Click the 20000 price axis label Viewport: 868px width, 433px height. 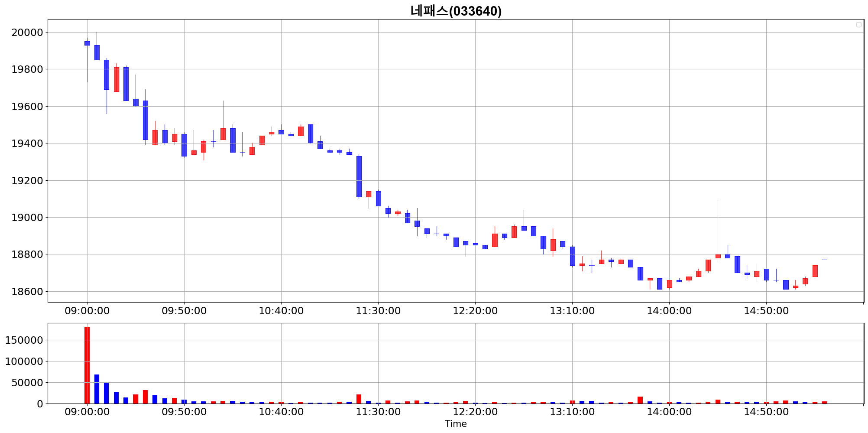[27, 33]
